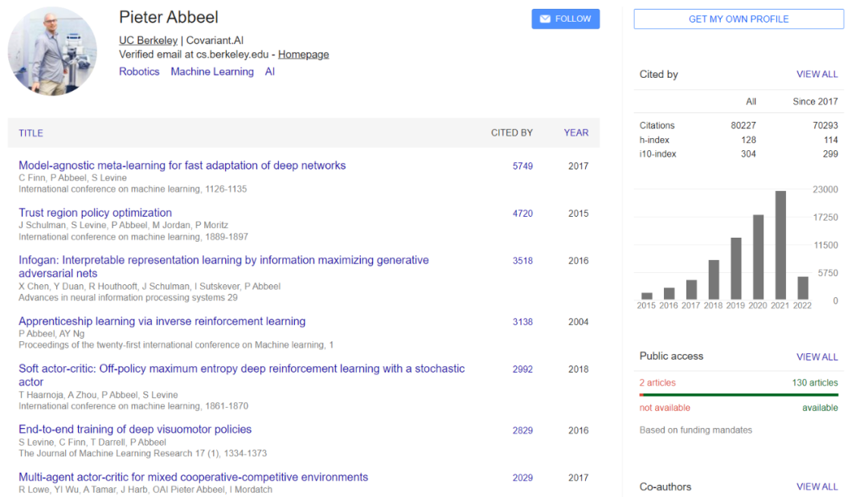The width and height of the screenshot is (868, 497).
Task: Open Pieter Abbeel's profile photo
Action: click(x=52, y=51)
